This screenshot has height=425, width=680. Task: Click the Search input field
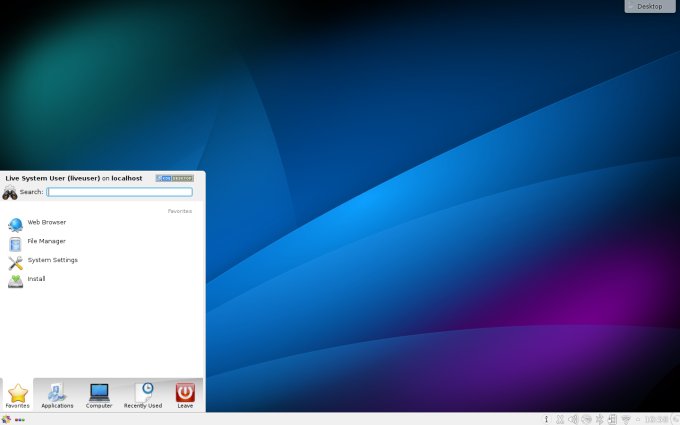(119, 192)
